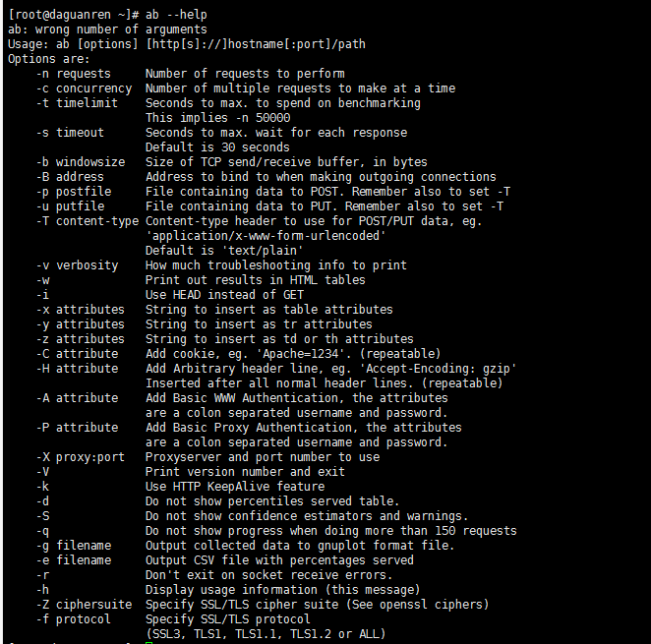Click the '-Z ciphersuite' option text
Screen dimensions: 651x644
tap(84, 605)
